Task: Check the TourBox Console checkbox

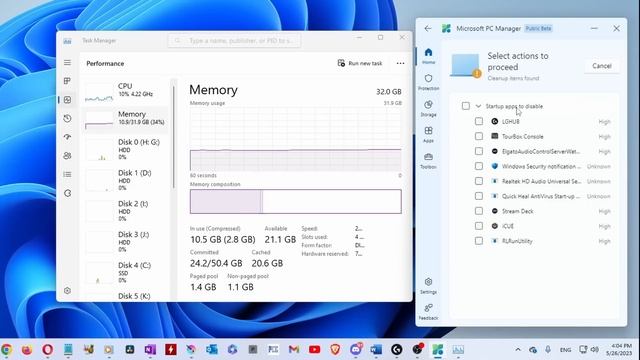Action: 479,136
